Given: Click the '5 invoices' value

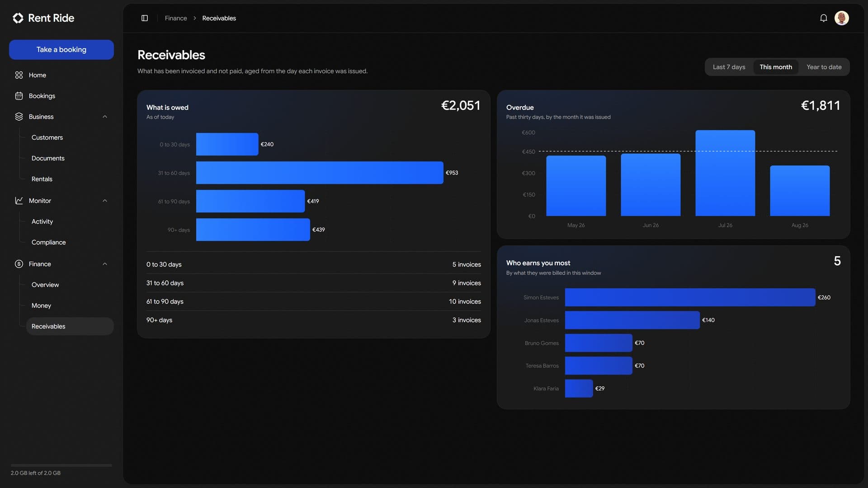Looking at the screenshot, I should click(467, 264).
